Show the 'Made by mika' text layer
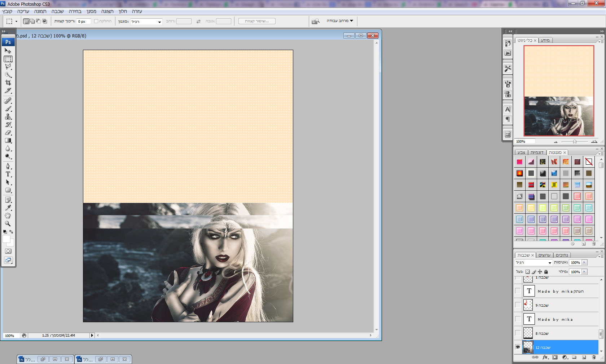The image size is (606, 364). point(518,319)
